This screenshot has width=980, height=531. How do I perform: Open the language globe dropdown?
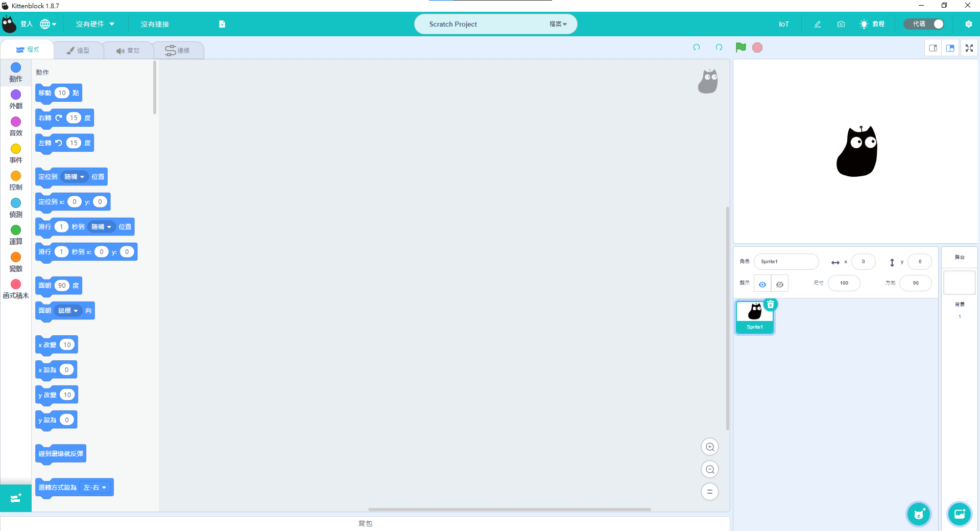pos(48,24)
